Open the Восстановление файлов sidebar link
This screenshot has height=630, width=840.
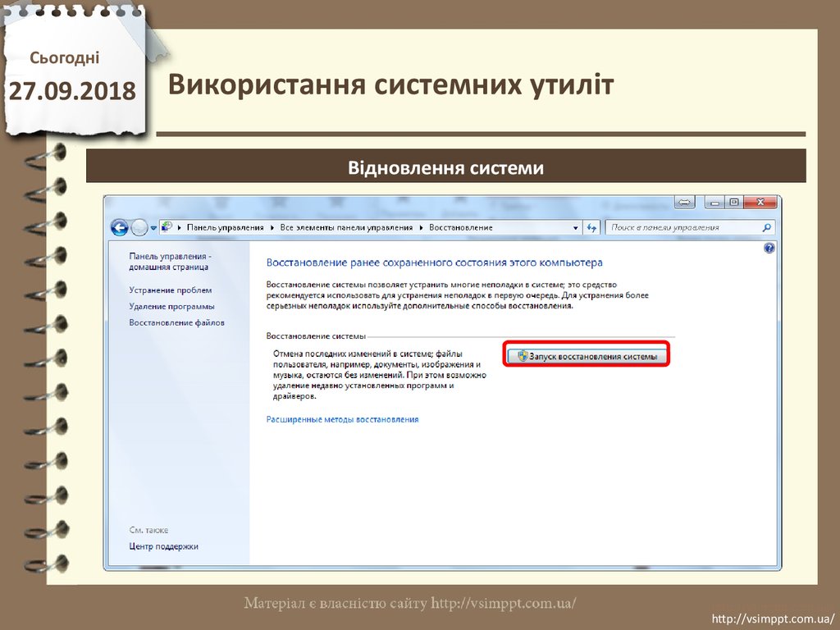coord(176,322)
